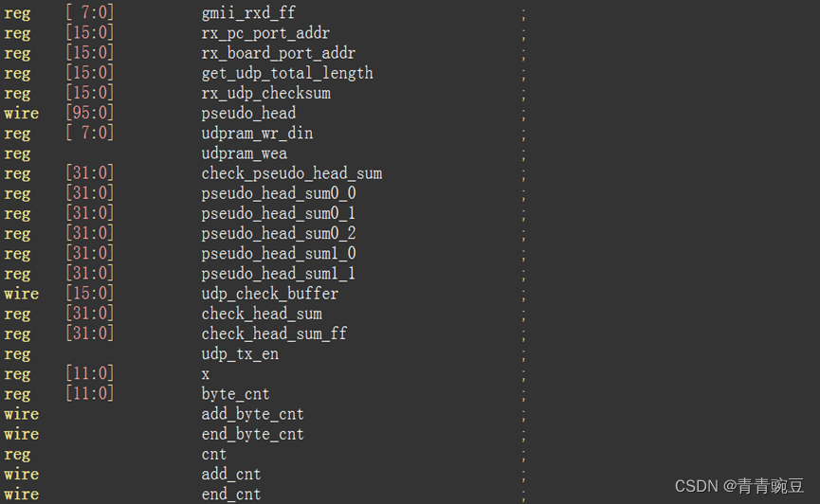Click the byte_cnt register name
This screenshot has height=504, width=820.
point(235,394)
